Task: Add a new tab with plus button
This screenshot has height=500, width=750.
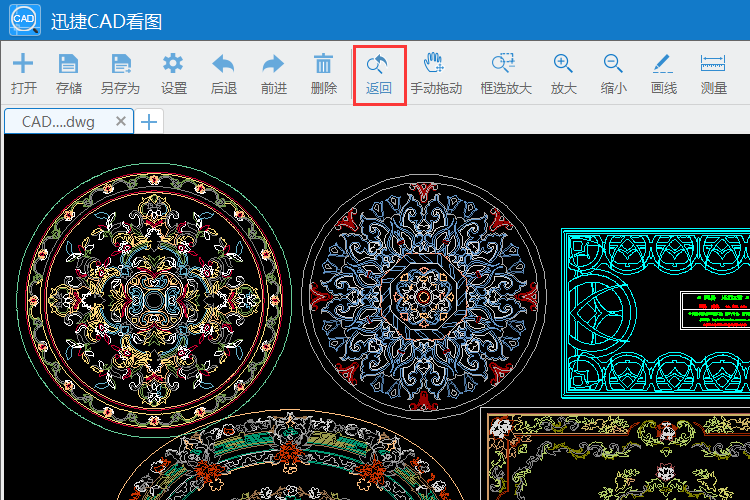Action: (x=149, y=122)
